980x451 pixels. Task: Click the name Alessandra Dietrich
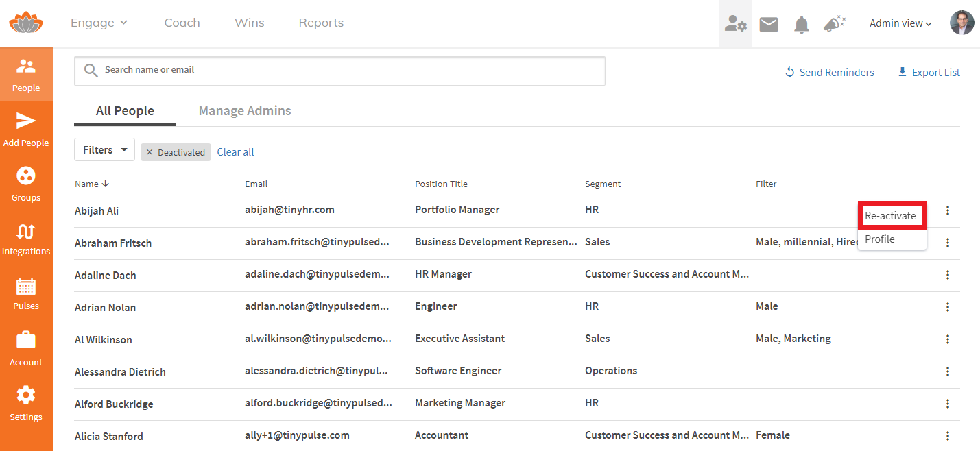pos(120,372)
